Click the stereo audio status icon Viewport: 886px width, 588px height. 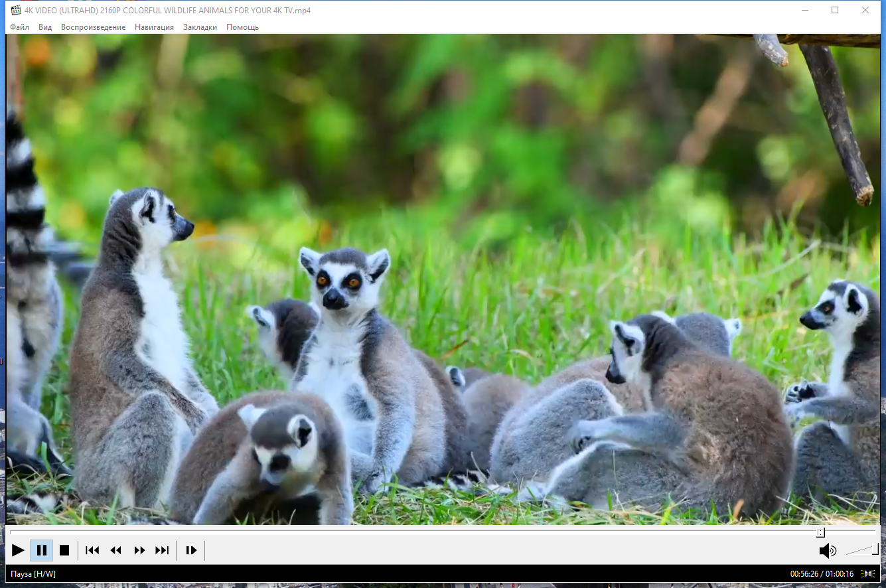(867, 574)
